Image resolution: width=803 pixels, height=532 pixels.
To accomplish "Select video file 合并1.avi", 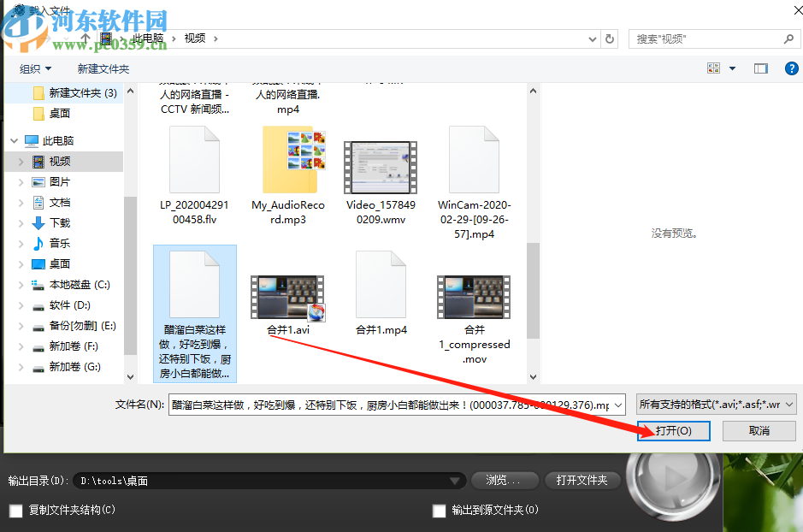I will (288, 305).
